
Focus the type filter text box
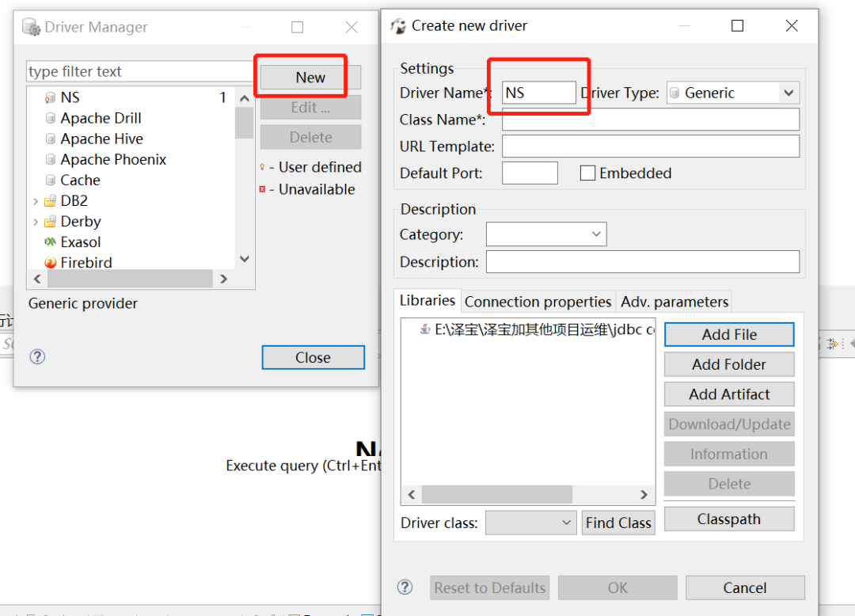click(139, 71)
